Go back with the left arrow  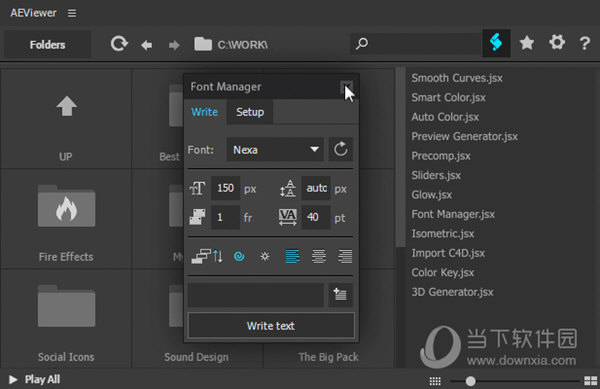[146, 45]
